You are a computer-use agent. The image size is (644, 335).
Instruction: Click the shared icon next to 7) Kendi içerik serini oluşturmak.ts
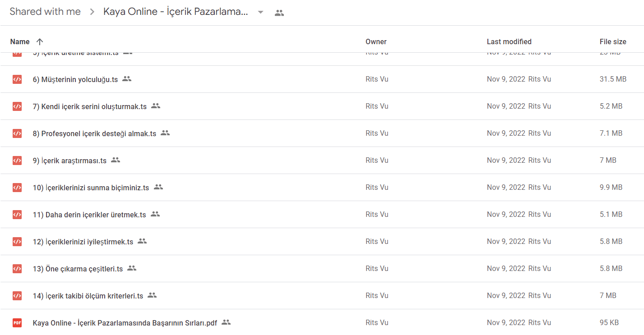point(156,106)
